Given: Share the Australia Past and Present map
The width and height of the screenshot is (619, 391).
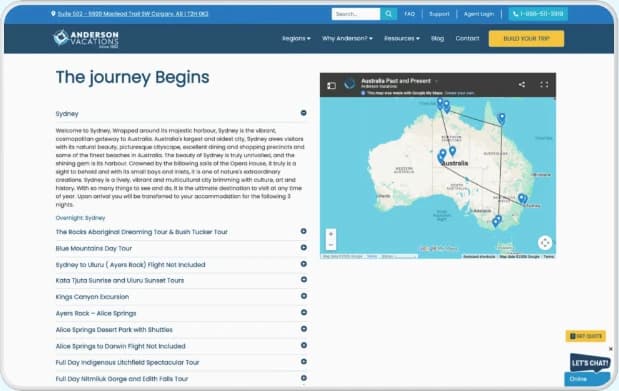Looking at the screenshot, I should (x=522, y=85).
